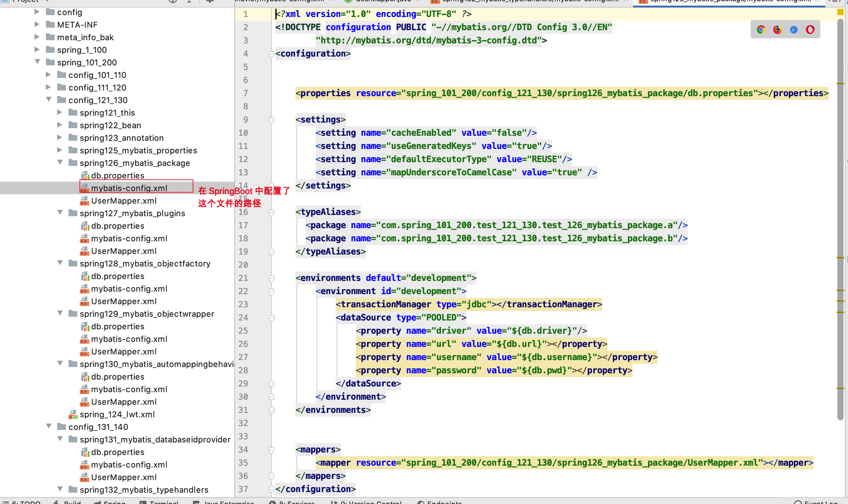848x504 pixels.
Task: Click line number 7 in gutter
Action: click(246, 93)
